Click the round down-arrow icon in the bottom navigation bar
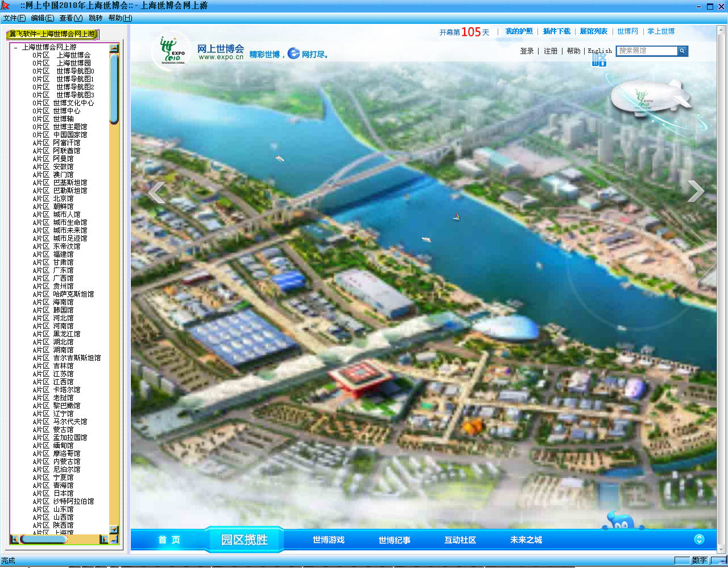The image size is (728, 568). click(700, 539)
